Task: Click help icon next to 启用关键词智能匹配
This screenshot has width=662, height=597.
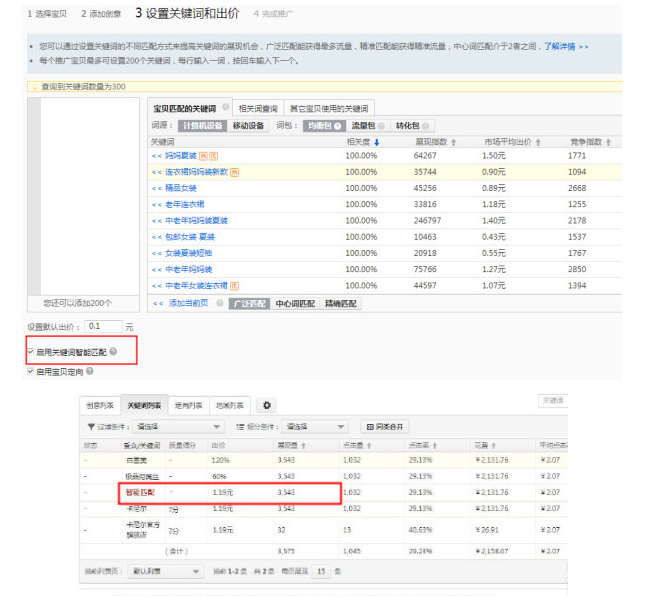Action: click(x=113, y=352)
